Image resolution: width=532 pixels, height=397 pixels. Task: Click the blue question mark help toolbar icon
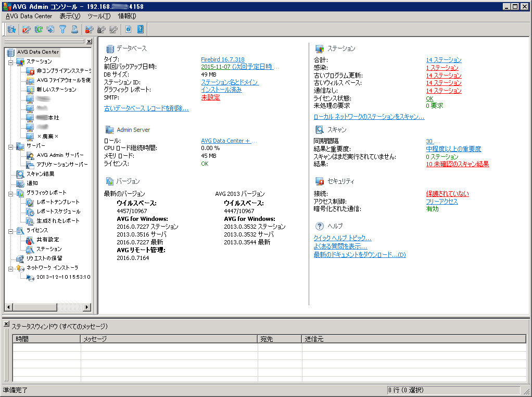[141, 30]
